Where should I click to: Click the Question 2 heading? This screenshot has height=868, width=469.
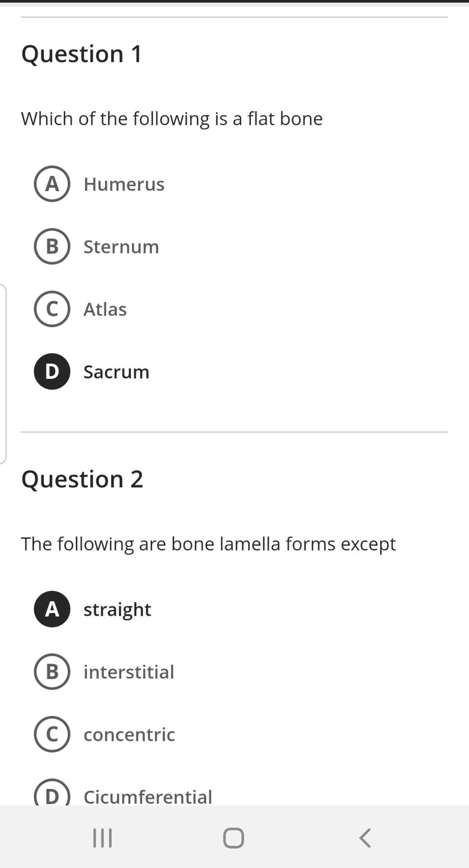coord(82,479)
